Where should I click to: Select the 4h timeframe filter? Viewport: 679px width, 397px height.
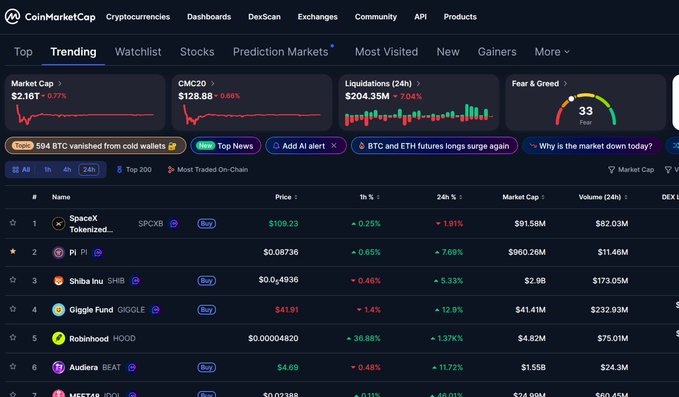point(67,170)
